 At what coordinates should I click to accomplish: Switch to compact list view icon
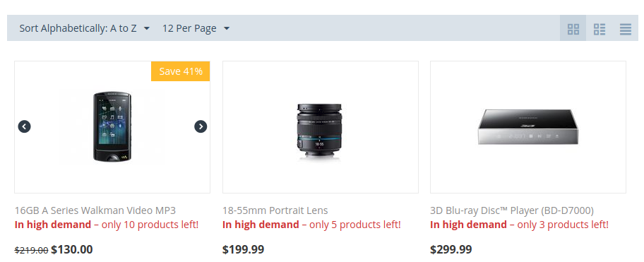click(x=600, y=28)
